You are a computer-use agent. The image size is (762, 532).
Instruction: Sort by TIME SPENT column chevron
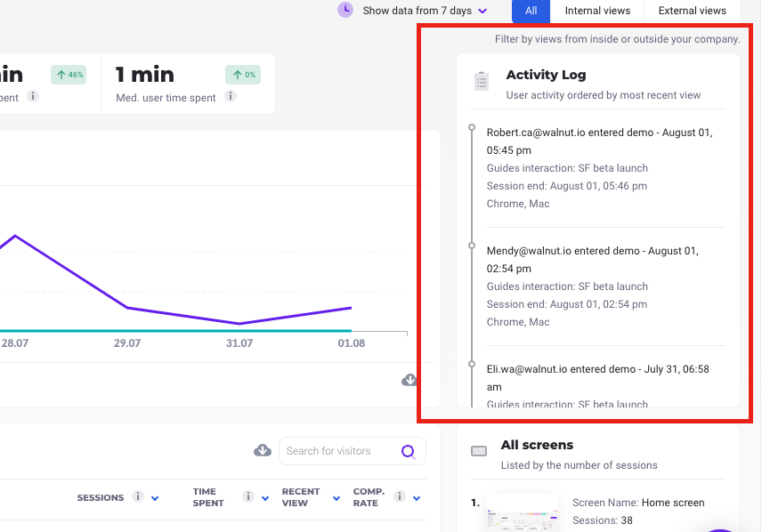pyautogui.click(x=265, y=498)
